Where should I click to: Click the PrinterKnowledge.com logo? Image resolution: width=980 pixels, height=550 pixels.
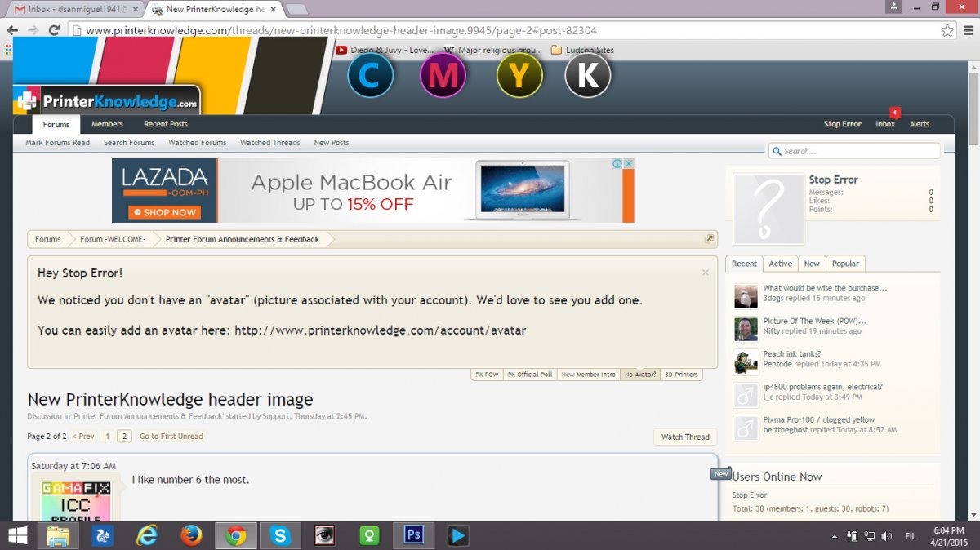pos(108,101)
